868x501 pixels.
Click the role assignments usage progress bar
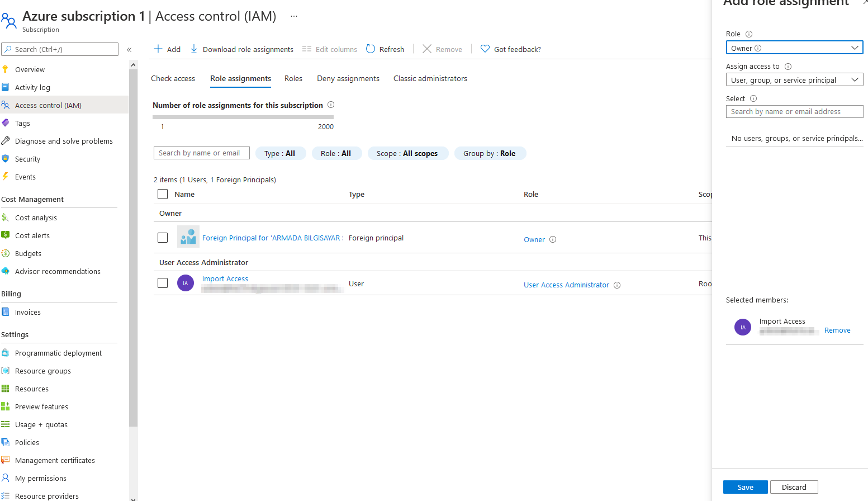click(243, 117)
